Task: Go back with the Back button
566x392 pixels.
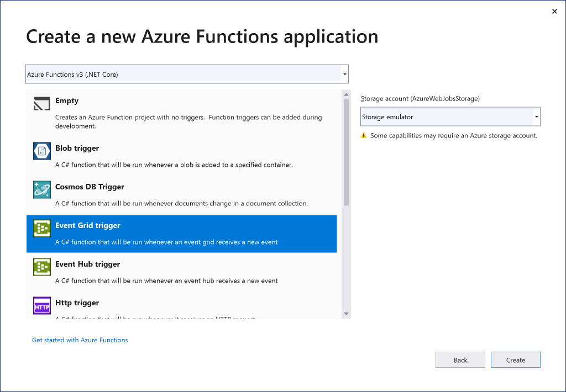Action: pos(460,360)
